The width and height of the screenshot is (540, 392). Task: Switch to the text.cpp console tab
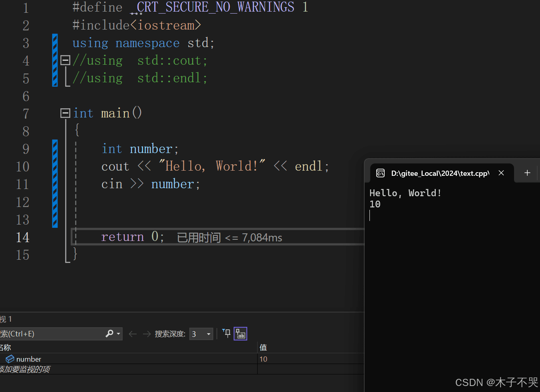pos(440,173)
